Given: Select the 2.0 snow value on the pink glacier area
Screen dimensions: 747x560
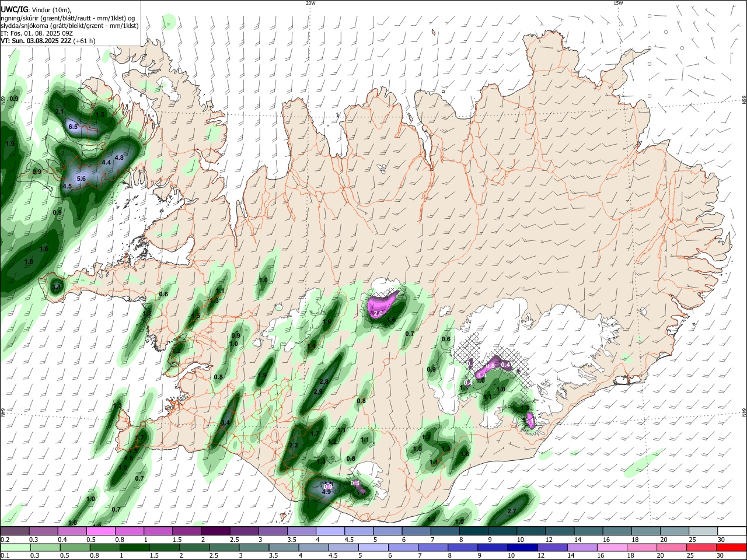Looking at the screenshot, I should (378, 314).
